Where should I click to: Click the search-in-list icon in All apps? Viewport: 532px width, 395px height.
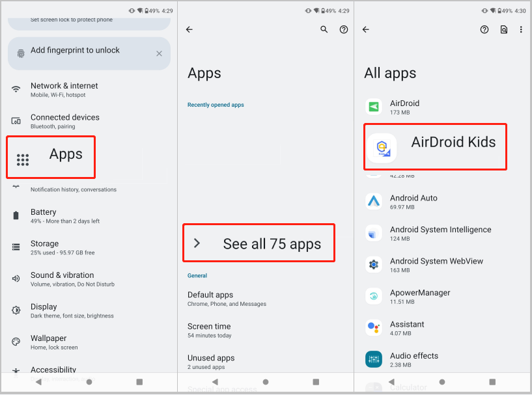point(503,30)
